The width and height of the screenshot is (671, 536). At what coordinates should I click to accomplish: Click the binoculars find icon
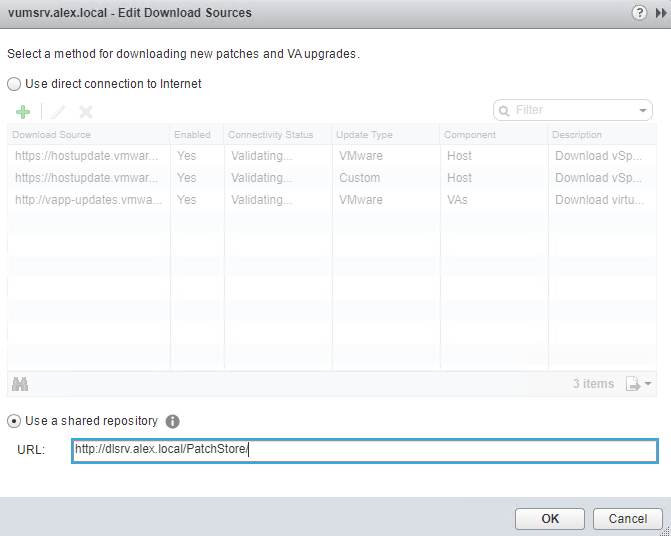point(20,384)
